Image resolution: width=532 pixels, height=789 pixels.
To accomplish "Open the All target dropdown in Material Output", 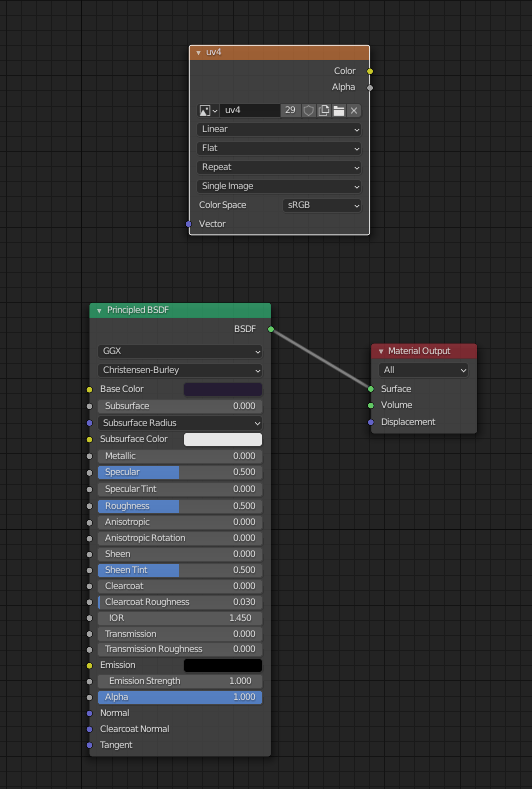I will pos(423,370).
